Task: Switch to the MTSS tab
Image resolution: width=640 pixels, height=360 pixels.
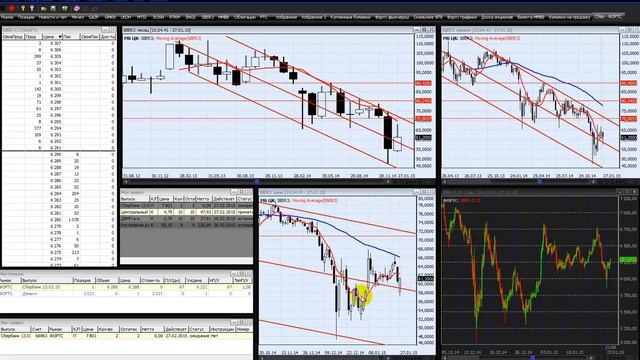Action: pos(142,17)
